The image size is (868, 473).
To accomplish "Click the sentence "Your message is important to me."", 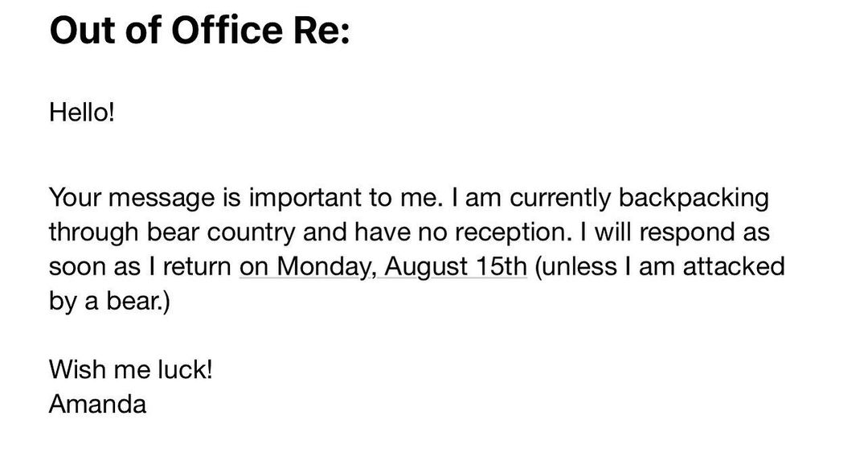I will [245, 197].
